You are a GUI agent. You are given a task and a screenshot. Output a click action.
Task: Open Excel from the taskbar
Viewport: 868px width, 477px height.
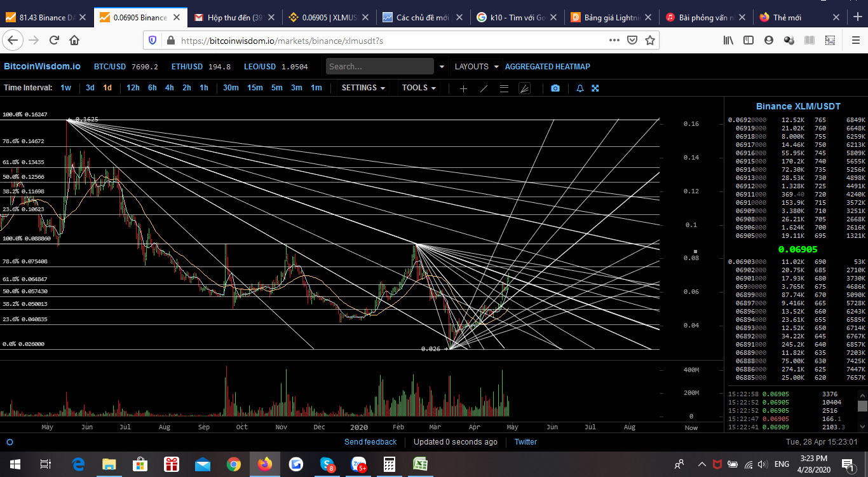point(420,464)
